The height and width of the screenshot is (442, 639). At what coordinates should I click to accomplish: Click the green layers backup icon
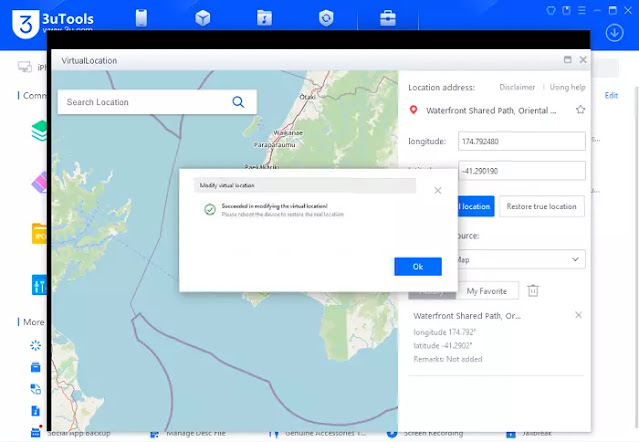click(x=40, y=131)
